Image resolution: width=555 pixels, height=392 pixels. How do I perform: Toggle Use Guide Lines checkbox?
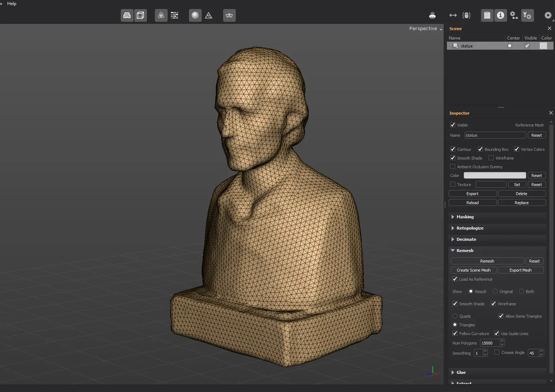(x=497, y=333)
